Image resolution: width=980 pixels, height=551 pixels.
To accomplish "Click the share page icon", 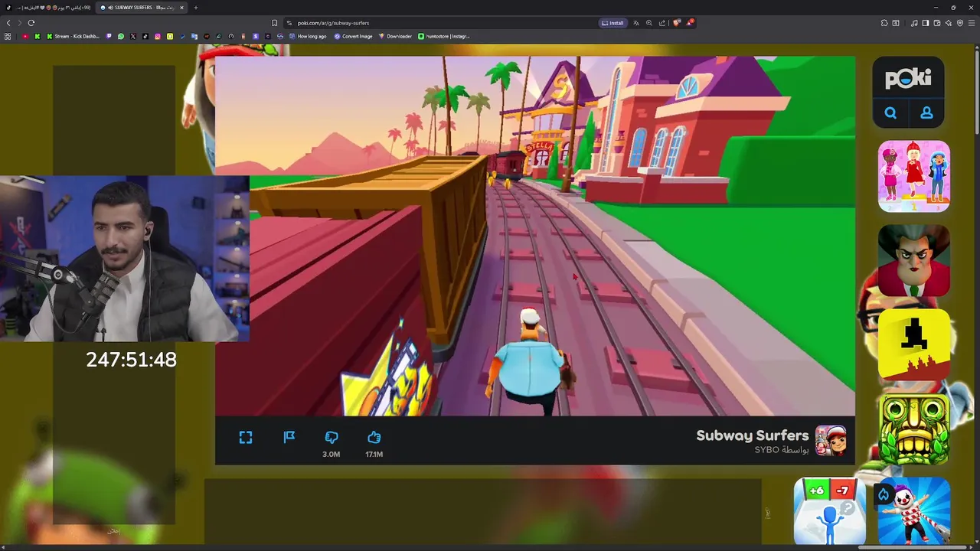I will click(662, 23).
